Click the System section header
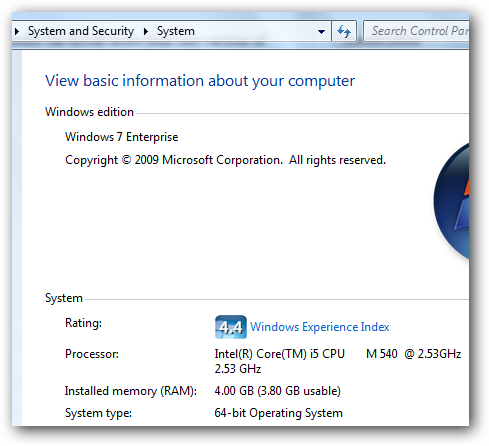489x446 pixels. [64, 298]
